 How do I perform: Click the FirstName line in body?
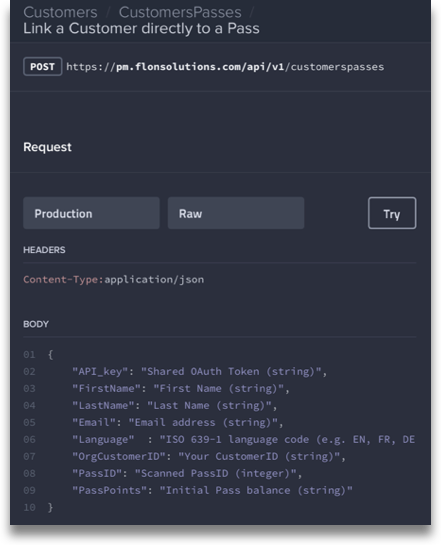click(181, 389)
